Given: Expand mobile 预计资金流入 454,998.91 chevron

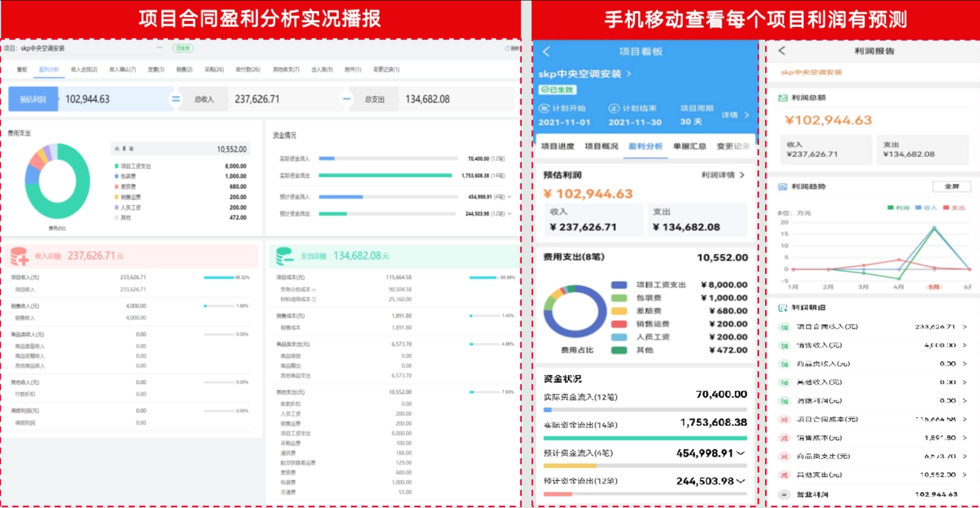Looking at the screenshot, I should tap(741, 453).
